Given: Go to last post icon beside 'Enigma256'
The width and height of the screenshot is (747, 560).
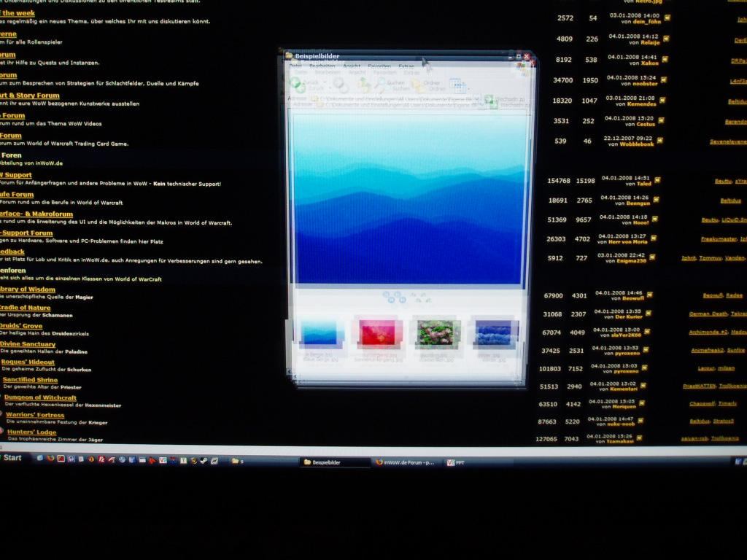Looking at the screenshot, I should pos(652,257).
